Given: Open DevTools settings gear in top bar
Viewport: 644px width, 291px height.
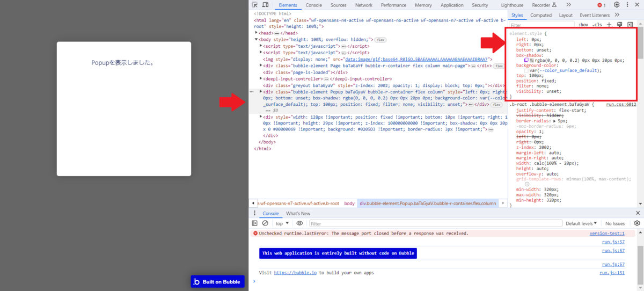Looking at the screenshot, I should tap(617, 5).
